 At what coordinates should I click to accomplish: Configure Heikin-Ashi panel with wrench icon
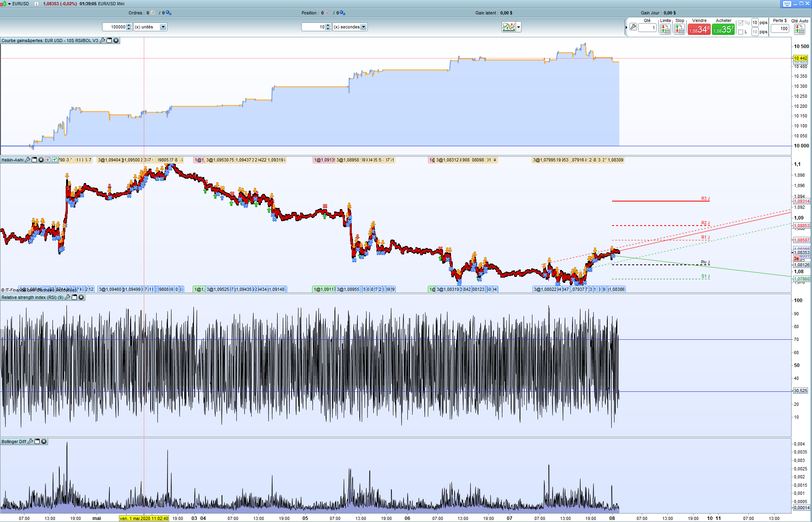pyautogui.click(x=28, y=160)
